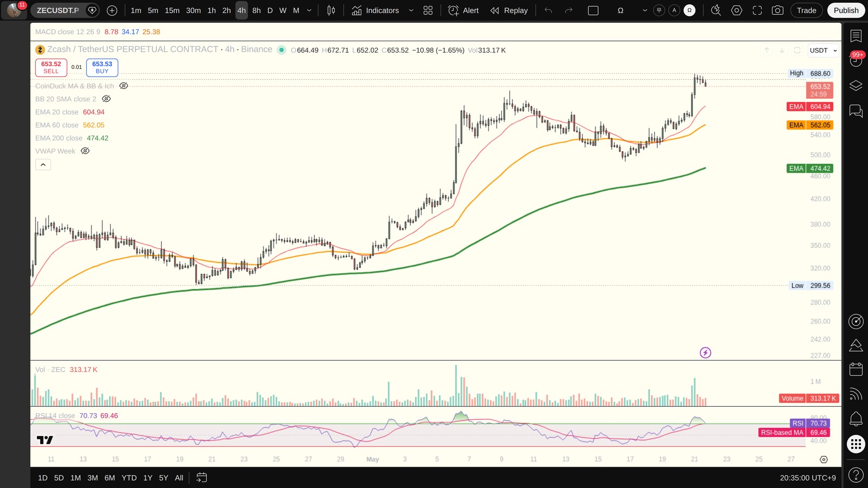Set the date range to 1D

click(43, 478)
